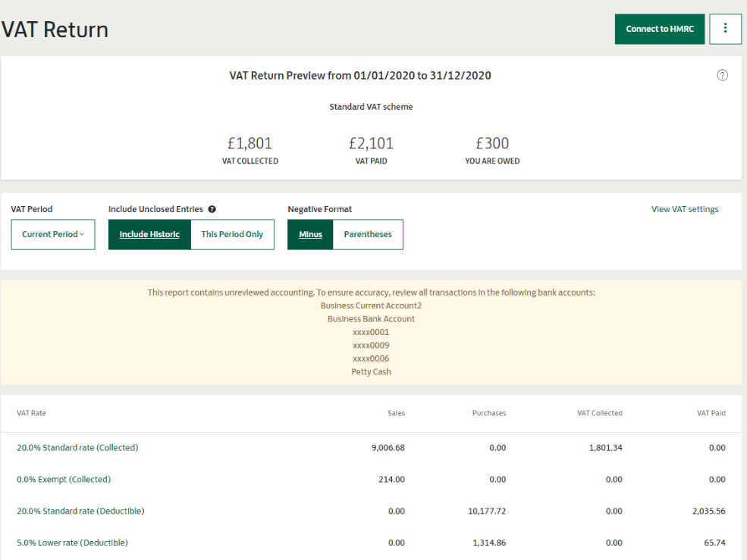Click the £300 You Are Owed figure

[x=492, y=144]
